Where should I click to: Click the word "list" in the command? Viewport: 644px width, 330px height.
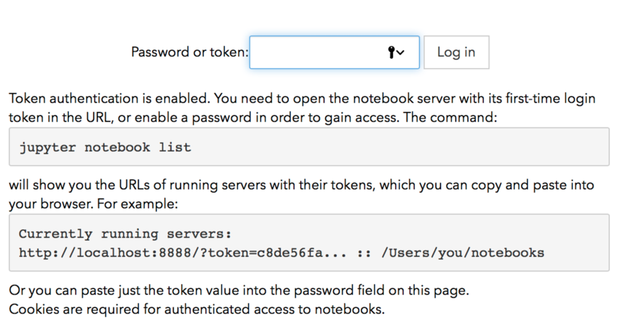click(x=175, y=147)
